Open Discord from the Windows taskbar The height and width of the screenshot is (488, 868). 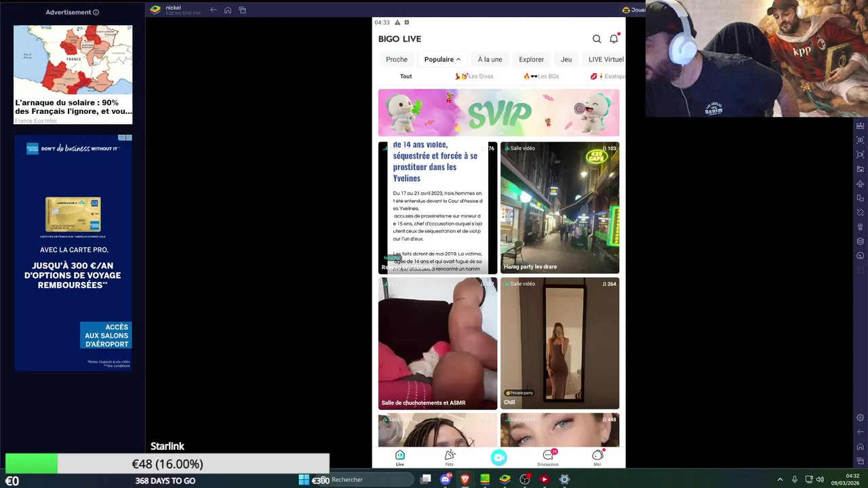(x=446, y=479)
